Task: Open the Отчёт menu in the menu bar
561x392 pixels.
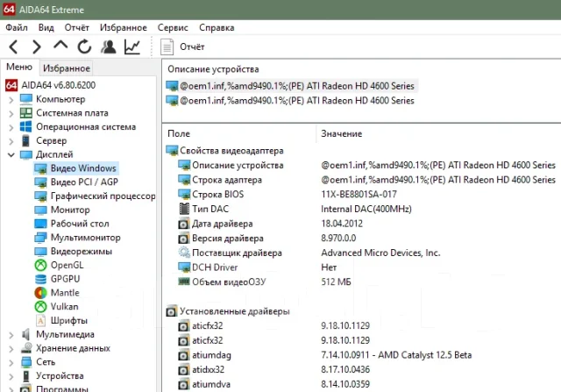Action: click(x=76, y=27)
